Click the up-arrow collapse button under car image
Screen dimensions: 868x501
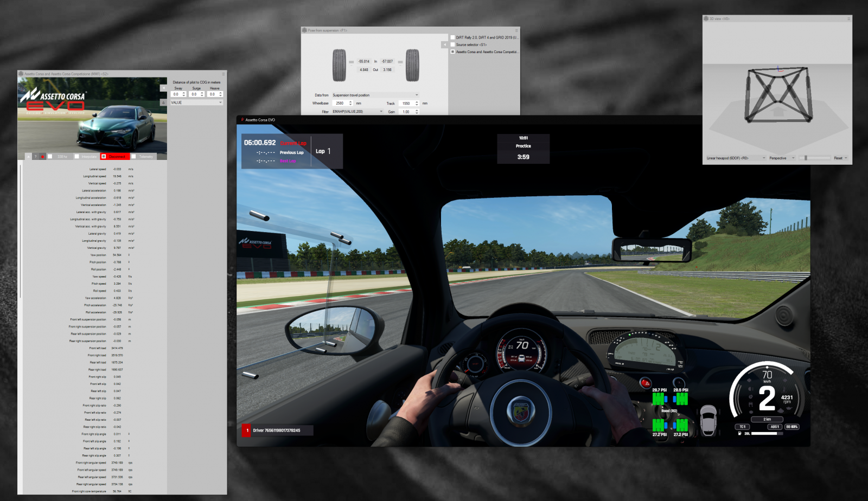28,157
